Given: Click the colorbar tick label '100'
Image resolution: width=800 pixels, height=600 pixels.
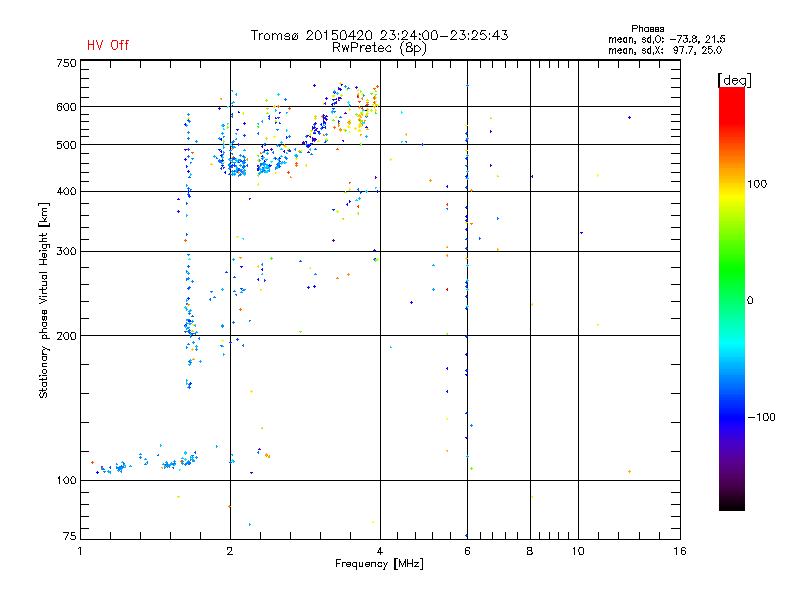Looking at the screenshot, I should 757,184.
